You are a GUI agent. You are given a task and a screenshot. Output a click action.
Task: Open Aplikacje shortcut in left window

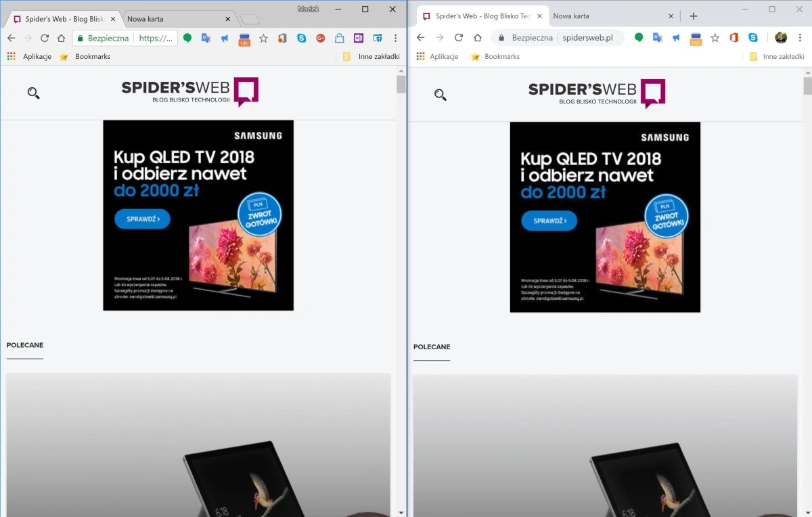click(x=29, y=56)
